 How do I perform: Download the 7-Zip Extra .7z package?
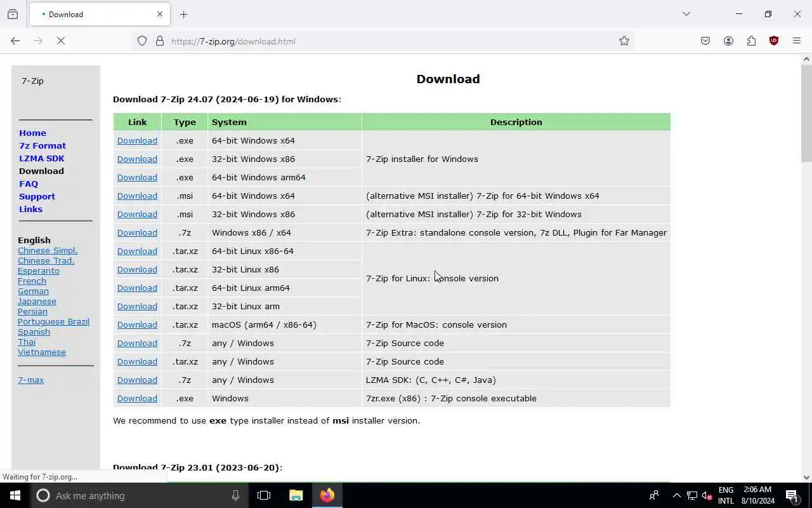tap(137, 232)
